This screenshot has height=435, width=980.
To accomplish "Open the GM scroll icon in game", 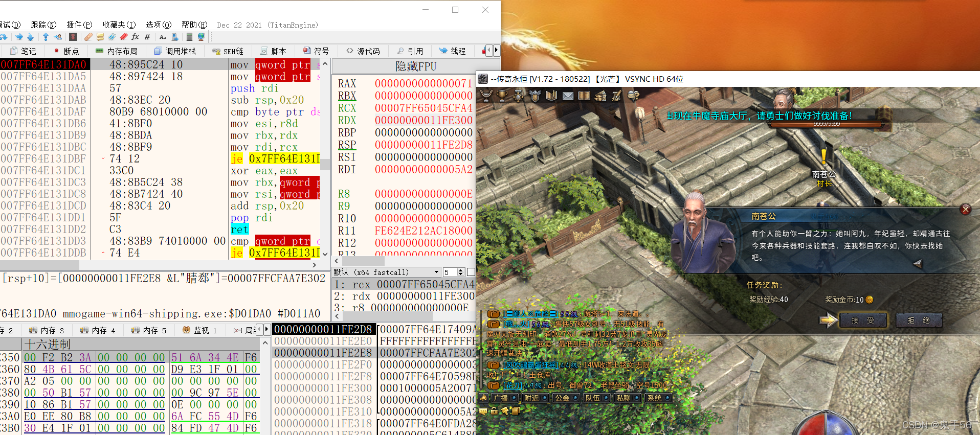I will tap(617, 96).
